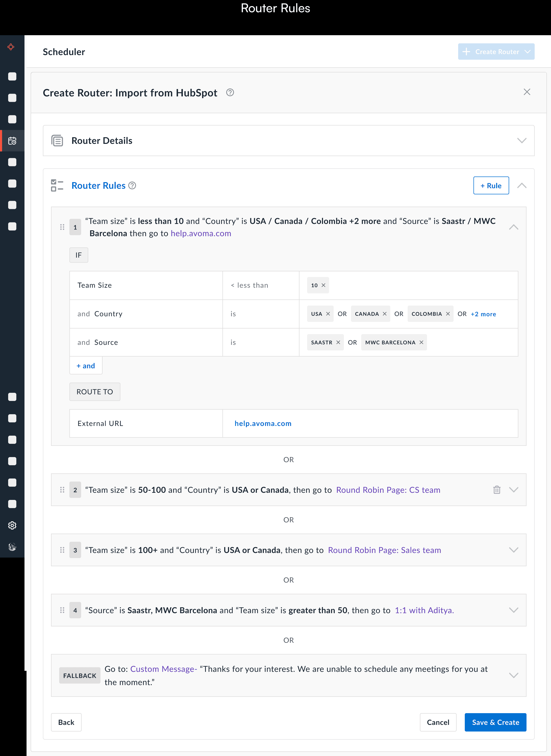Show +2 more countries
551x756 pixels.
483,314
